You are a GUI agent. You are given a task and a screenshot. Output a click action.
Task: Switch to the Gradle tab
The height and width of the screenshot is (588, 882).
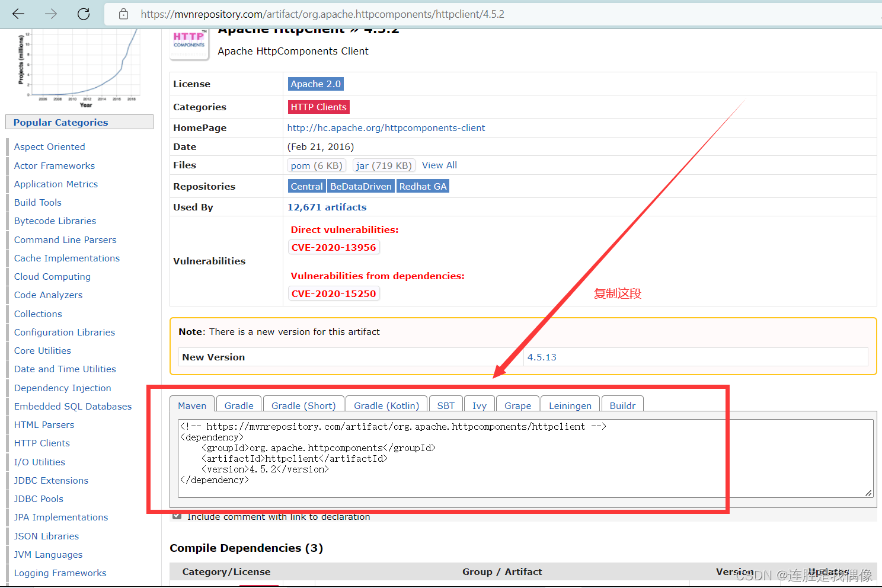pyautogui.click(x=239, y=405)
